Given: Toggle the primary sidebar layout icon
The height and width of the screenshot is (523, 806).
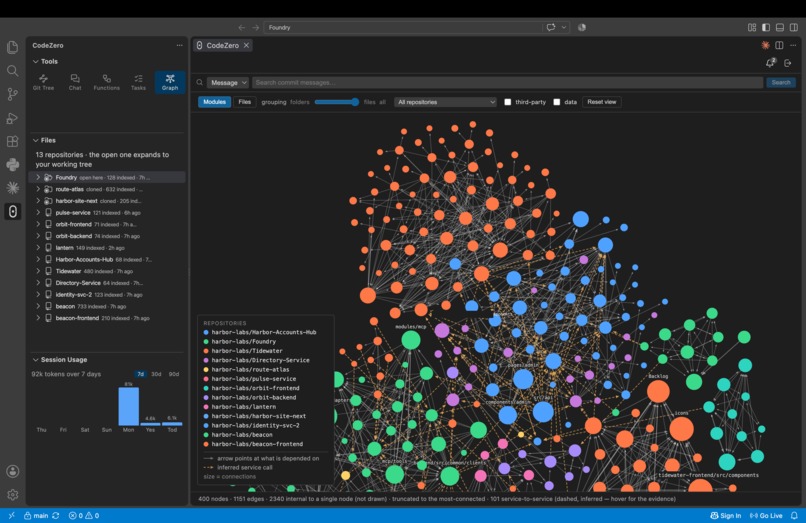Looking at the screenshot, I should 766,27.
